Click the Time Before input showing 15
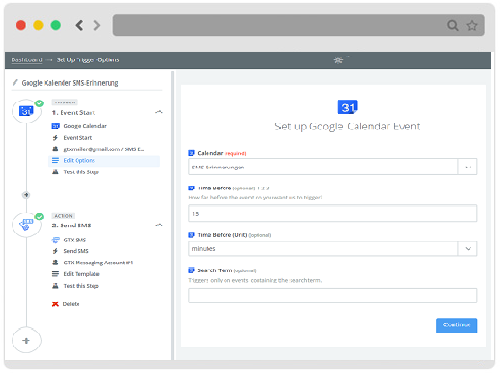Image resolution: width=500 pixels, height=373 pixels. [x=332, y=214]
